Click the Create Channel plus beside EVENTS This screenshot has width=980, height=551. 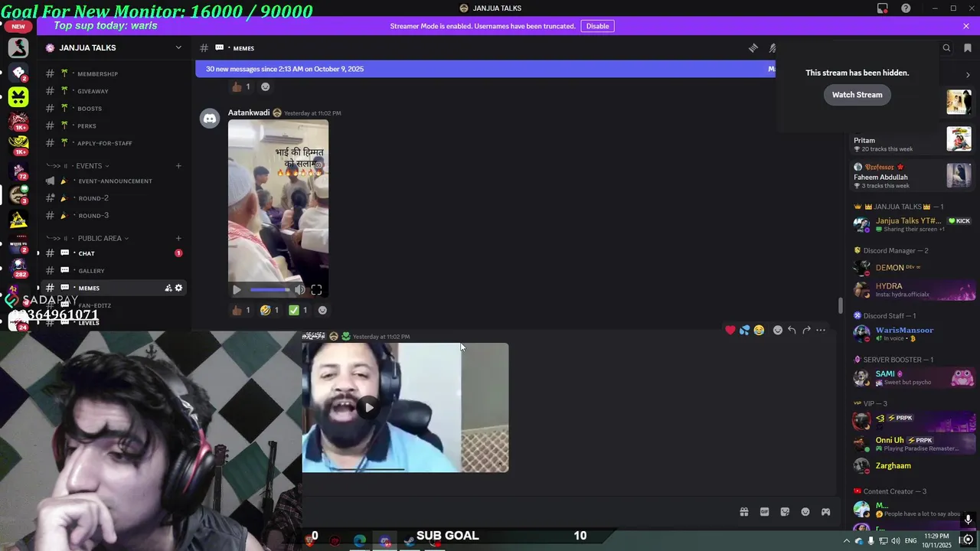(x=178, y=165)
